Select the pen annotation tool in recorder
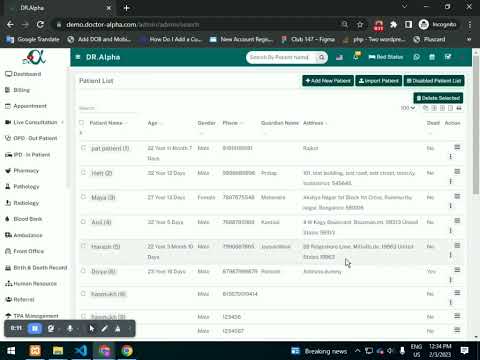The width and height of the screenshot is (480, 360). coord(104,329)
